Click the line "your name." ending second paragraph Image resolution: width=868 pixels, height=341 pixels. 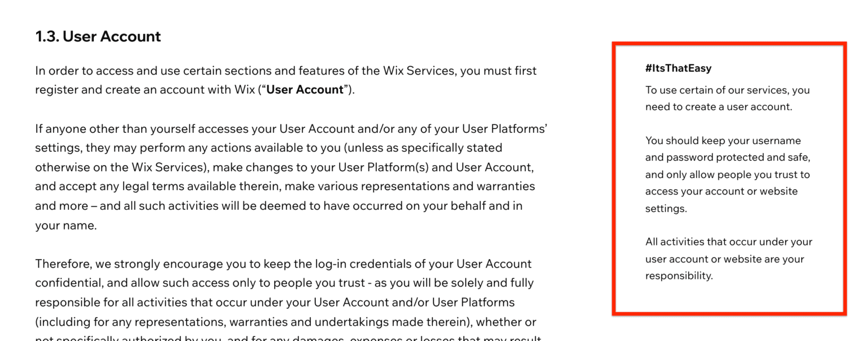tap(66, 226)
